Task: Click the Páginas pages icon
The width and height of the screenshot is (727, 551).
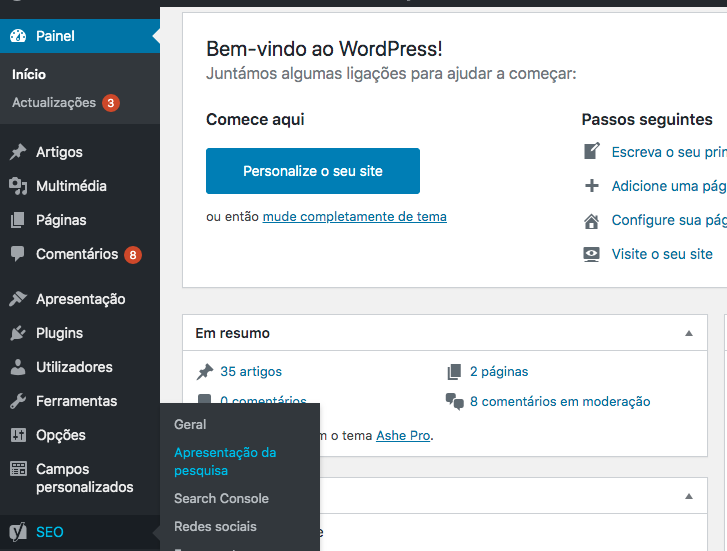Action: (x=18, y=220)
